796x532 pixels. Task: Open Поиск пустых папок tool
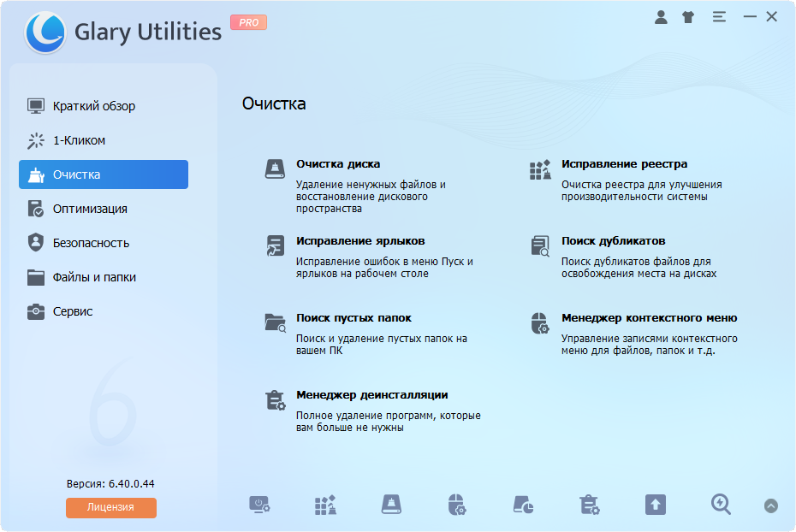[353, 318]
